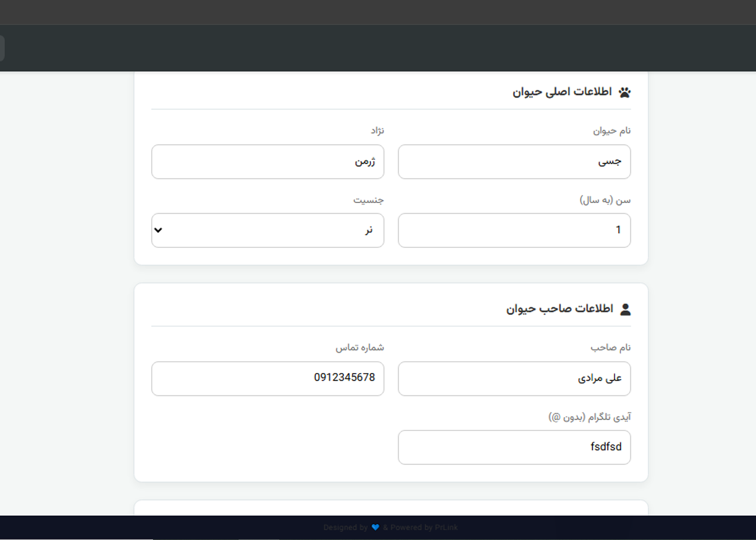Image resolution: width=756 pixels, height=540 pixels.
Task: Click the نام صاحب label
Action: pos(611,348)
